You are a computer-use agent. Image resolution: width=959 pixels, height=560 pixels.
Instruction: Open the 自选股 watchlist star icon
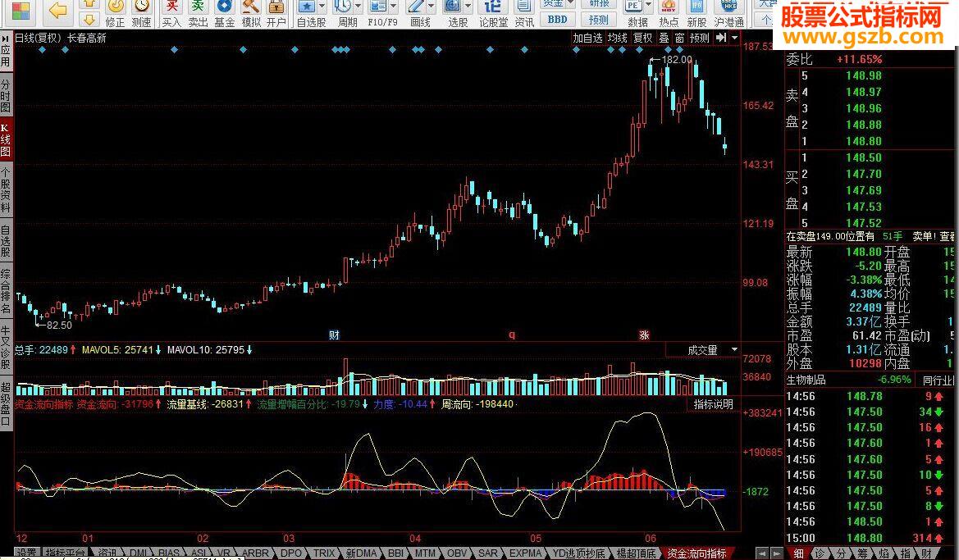306,6
